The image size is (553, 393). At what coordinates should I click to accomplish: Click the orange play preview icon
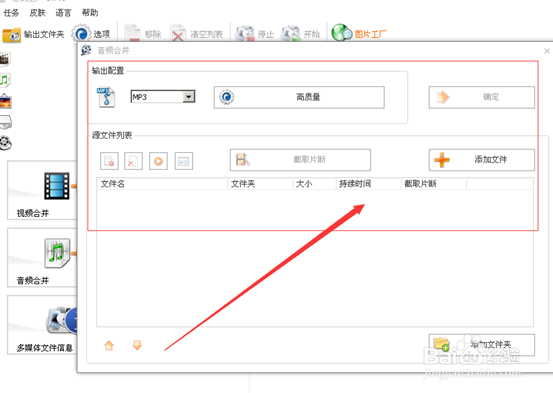tap(158, 161)
